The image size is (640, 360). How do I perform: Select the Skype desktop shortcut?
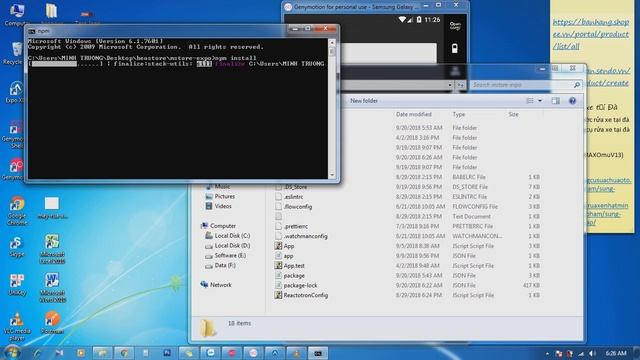point(17,246)
